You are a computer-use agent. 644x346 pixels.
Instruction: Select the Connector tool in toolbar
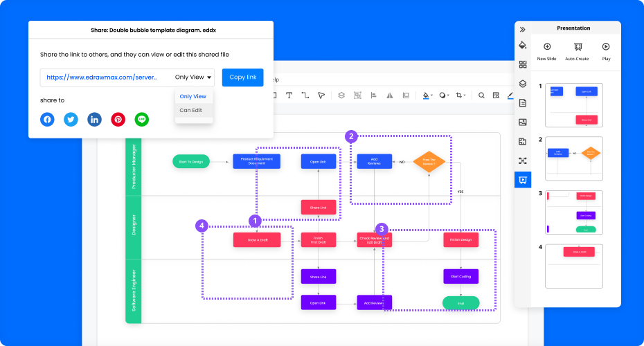pyautogui.click(x=305, y=95)
